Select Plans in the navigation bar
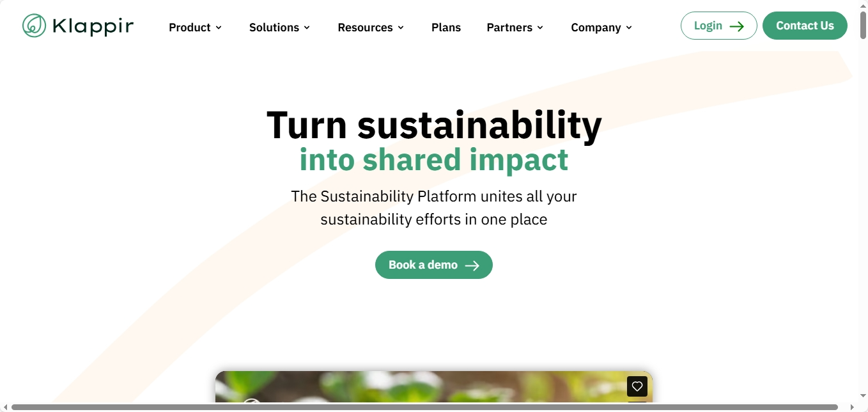 coord(446,28)
